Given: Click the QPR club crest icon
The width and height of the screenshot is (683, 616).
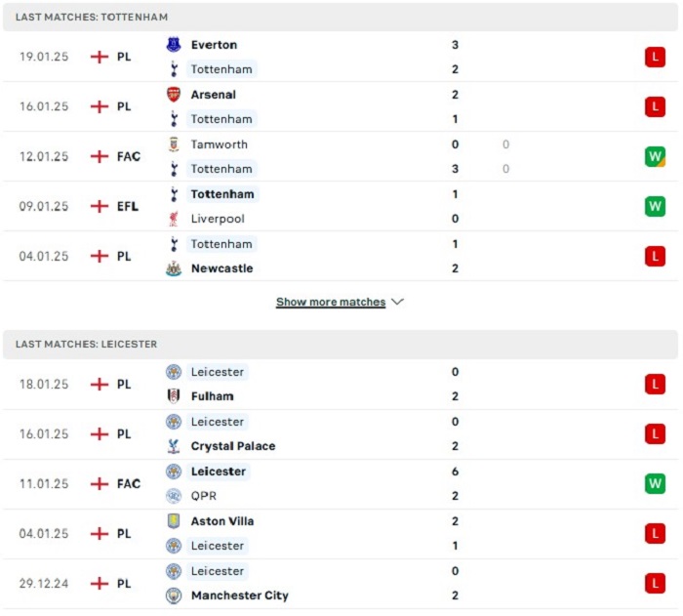Looking at the screenshot, I should pyautogui.click(x=174, y=496).
